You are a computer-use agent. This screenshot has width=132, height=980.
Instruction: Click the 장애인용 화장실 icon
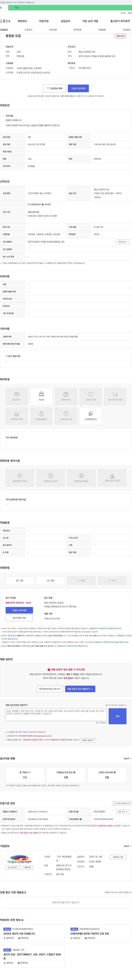[x=81, y=478]
